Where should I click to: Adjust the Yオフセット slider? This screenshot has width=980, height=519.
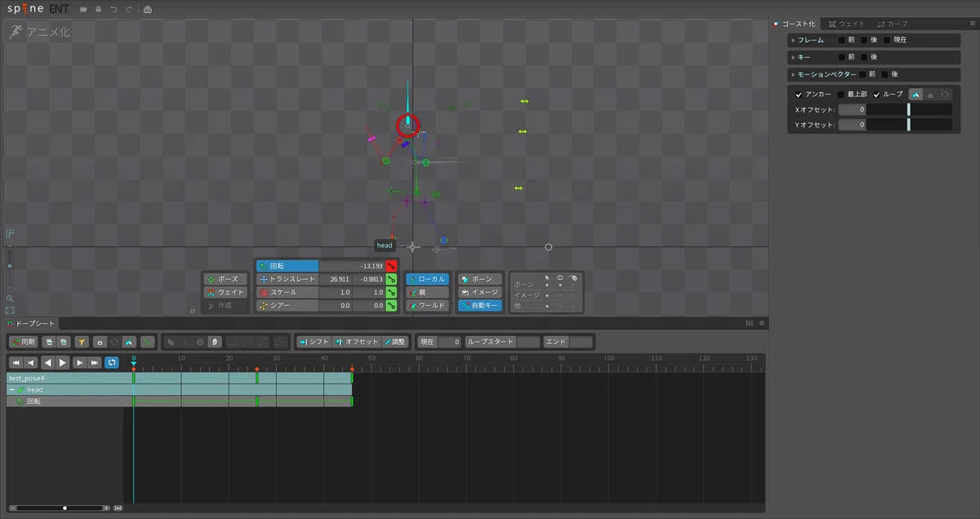coord(909,125)
